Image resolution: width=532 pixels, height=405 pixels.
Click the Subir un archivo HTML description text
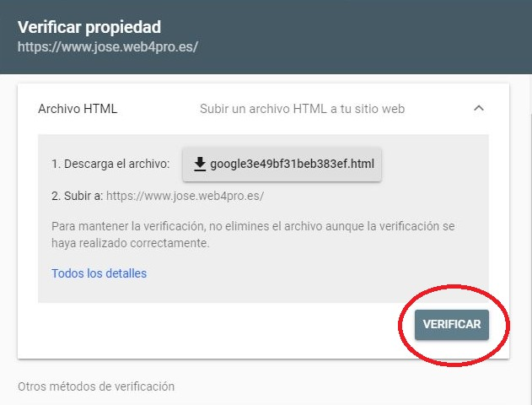pyautogui.click(x=303, y=109)
